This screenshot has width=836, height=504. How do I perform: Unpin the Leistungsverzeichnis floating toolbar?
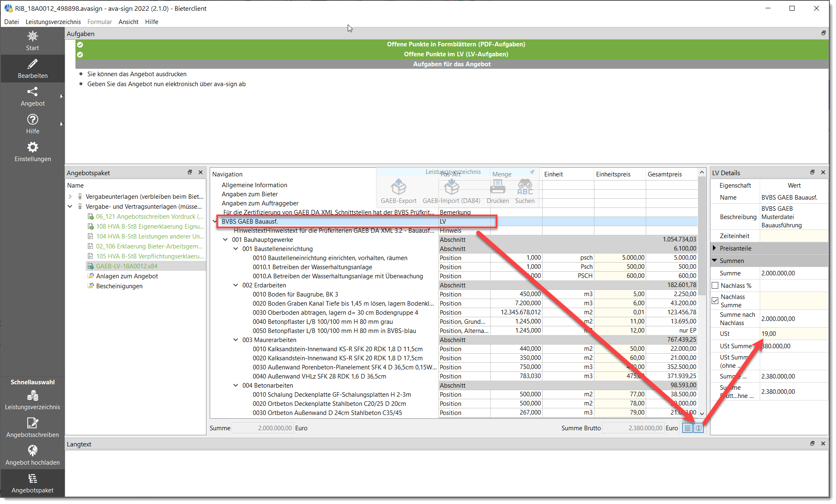tap(532, 172)
